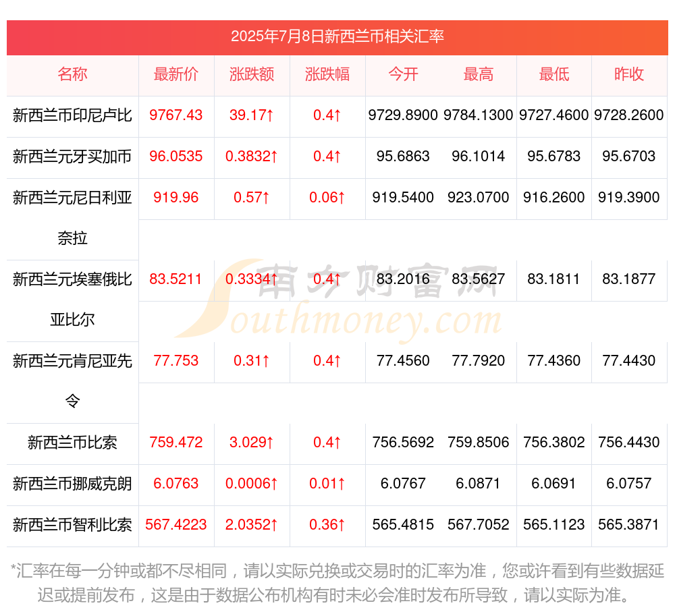The height and width of the screenshot is (616, 675).
Task: Click previous close 9728.2600
Action: pos(629,115)
